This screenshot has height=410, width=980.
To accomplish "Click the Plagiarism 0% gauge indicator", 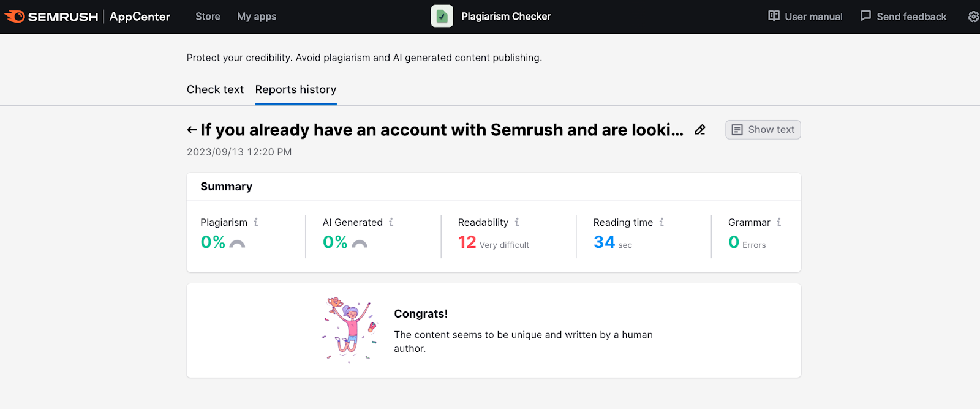I will (237, 244).
